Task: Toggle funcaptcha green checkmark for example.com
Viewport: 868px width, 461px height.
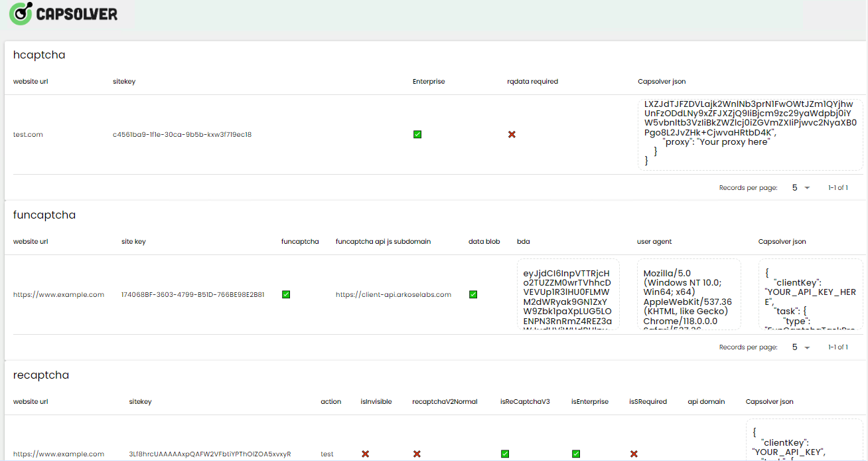Action: (x=286, y=294)
